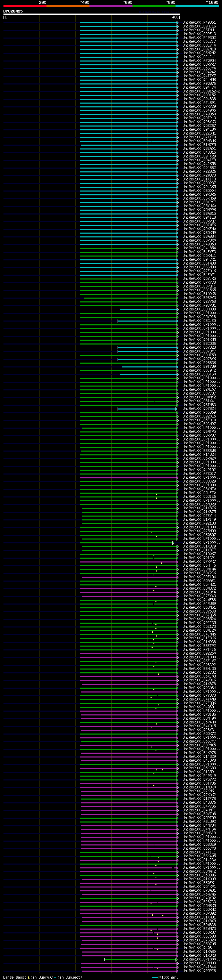Click the ~100% legend label
This screenshot has height=980, width=222.
pos(212,2)
